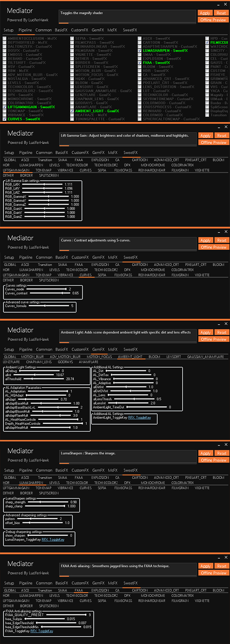This screenshot has width=230, height=644.
Task: Check the TONEMAP - SweetFX box
Action: (x=5, y=111)
